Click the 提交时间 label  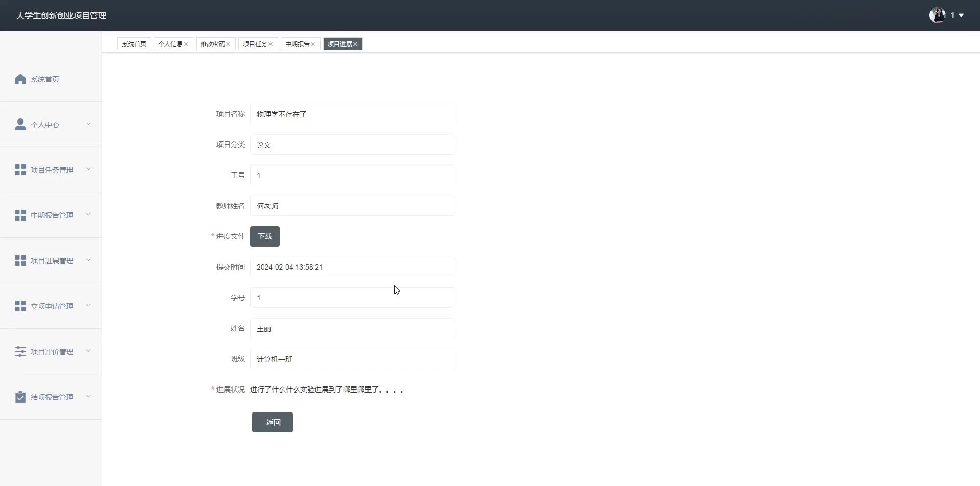point(231,267)
